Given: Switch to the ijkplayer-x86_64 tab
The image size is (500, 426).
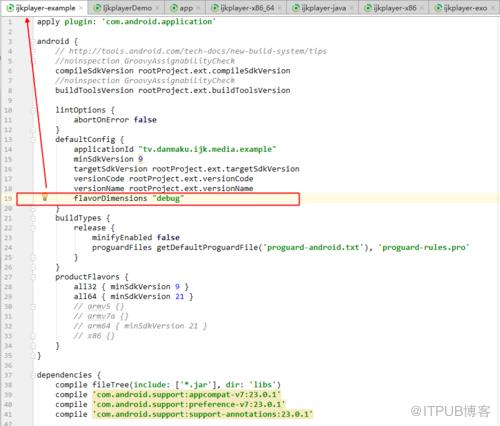Looking at the screenshot, I should tap(247, 8).
